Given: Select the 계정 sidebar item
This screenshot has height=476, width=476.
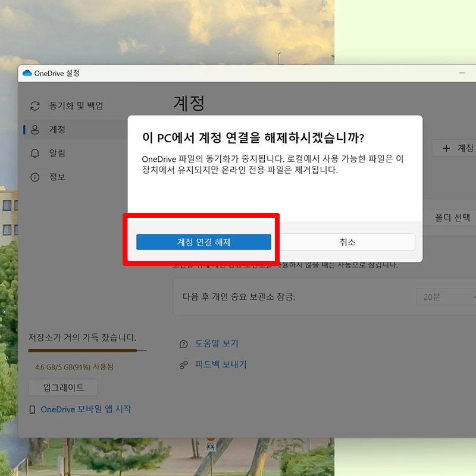Looking at the screenshot, I should (x=76, y=130).
